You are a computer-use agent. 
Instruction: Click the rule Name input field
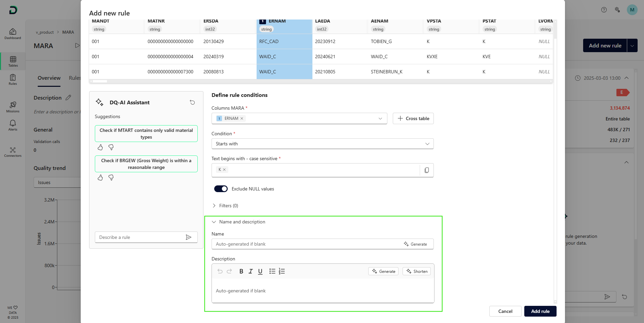(306, 244)
